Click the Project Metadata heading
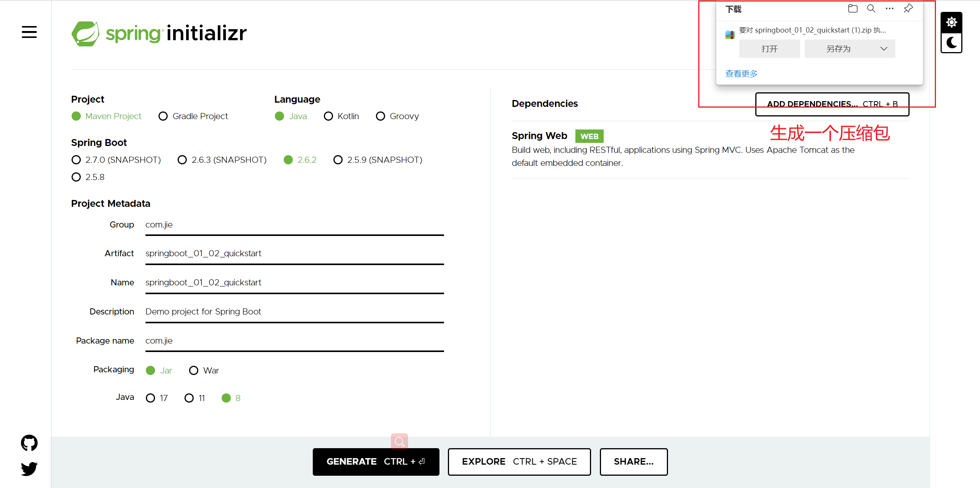Image resolution: width=980 pixels, height=488 pixels. click(x=111, y=204)
